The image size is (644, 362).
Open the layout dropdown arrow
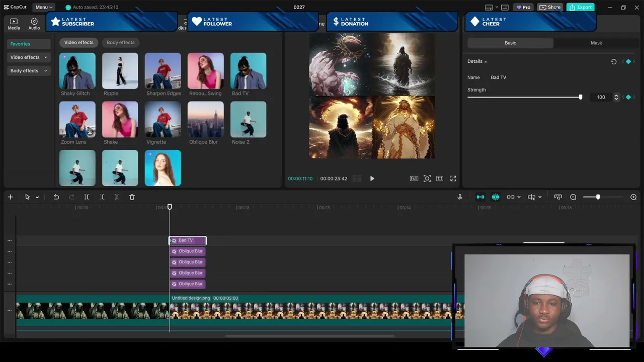point(497,8)
